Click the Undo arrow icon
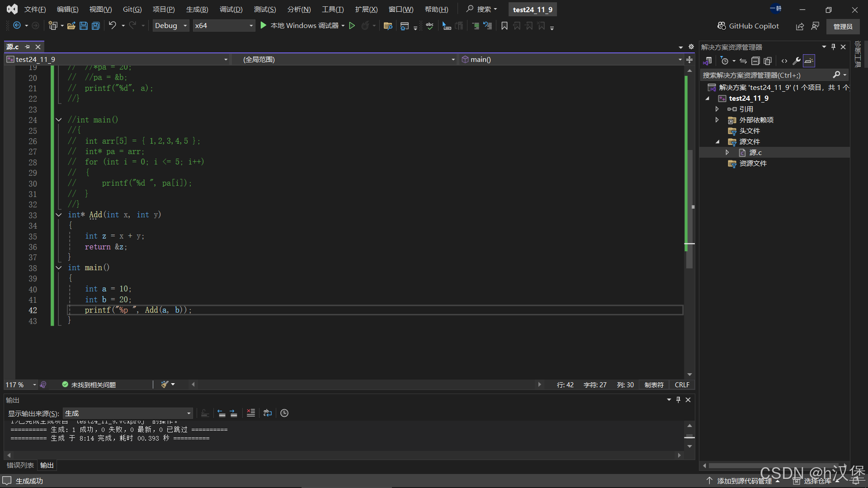The image size is (868, 488). 113,26
